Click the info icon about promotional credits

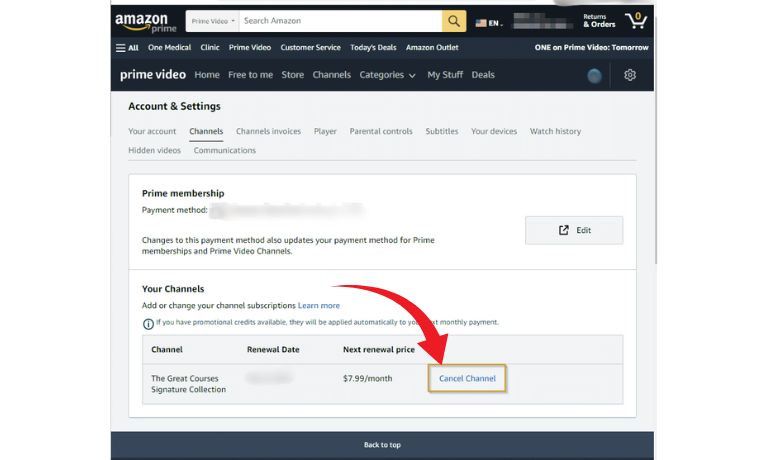[148, 322]
